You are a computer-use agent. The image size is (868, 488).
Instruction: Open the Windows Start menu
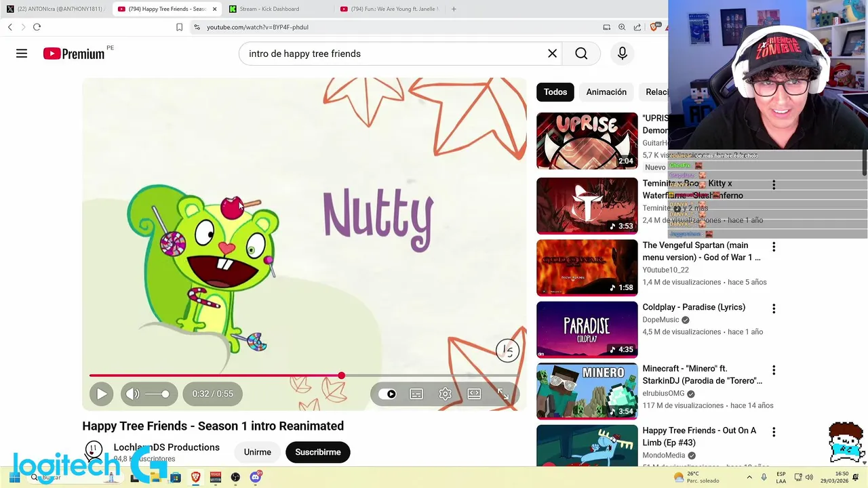click(x=14, y=478)
